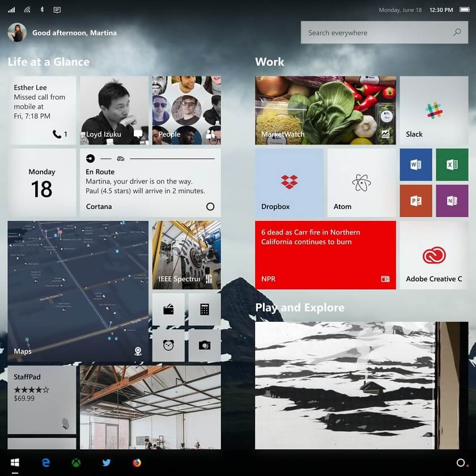This screenshot has height=476, width=476.
Task: Click the Cortana circle in taskbar
Action: click(461, 462)
